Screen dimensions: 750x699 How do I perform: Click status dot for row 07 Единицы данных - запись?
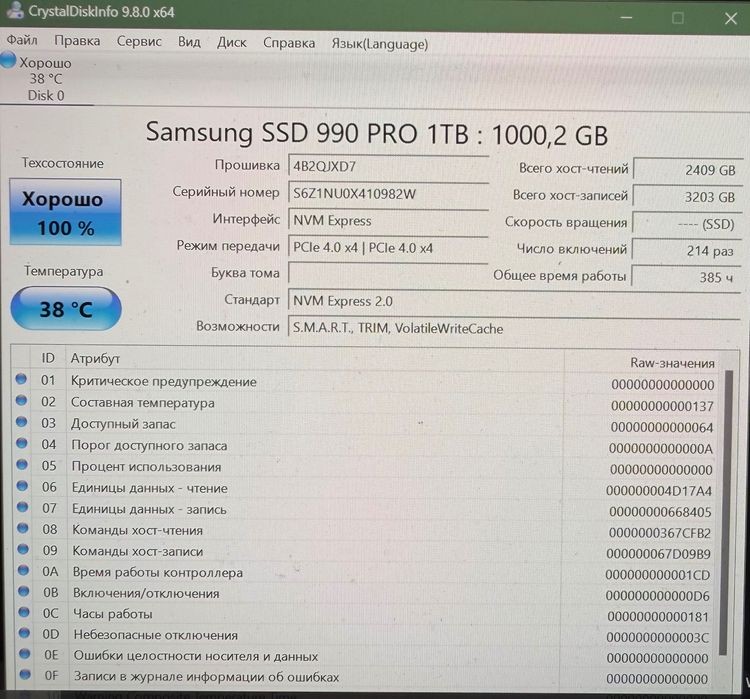[x=22, y=507]
